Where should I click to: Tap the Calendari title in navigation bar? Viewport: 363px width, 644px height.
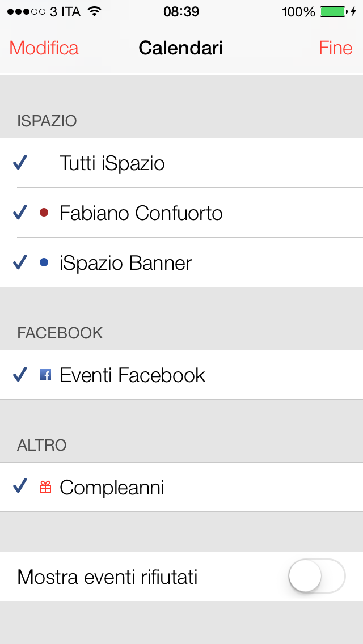[x=180, y=48]
